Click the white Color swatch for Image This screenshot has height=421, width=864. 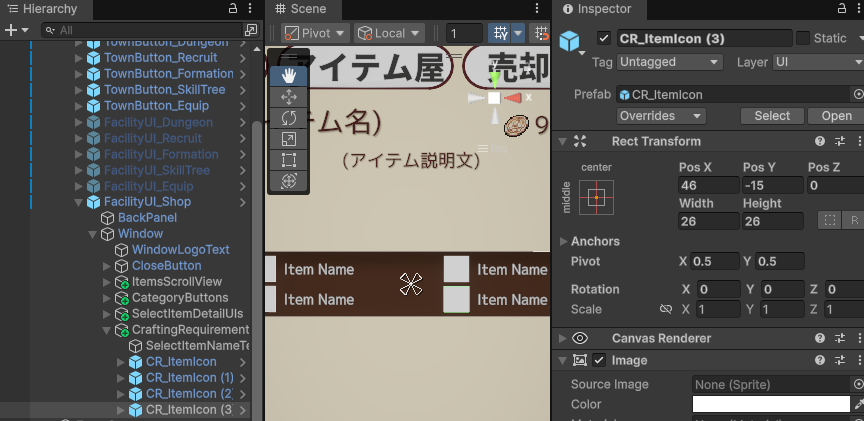pos(770,404)
